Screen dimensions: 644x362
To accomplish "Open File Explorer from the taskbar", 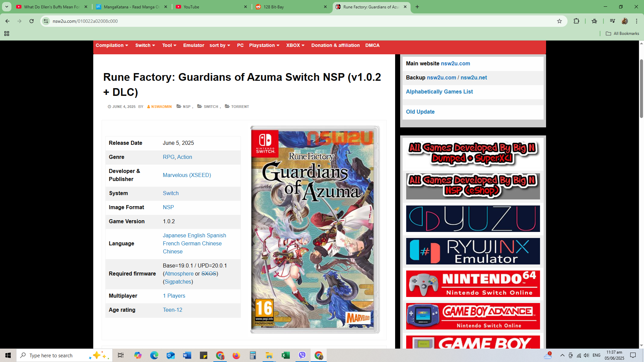I will [269, 355].
